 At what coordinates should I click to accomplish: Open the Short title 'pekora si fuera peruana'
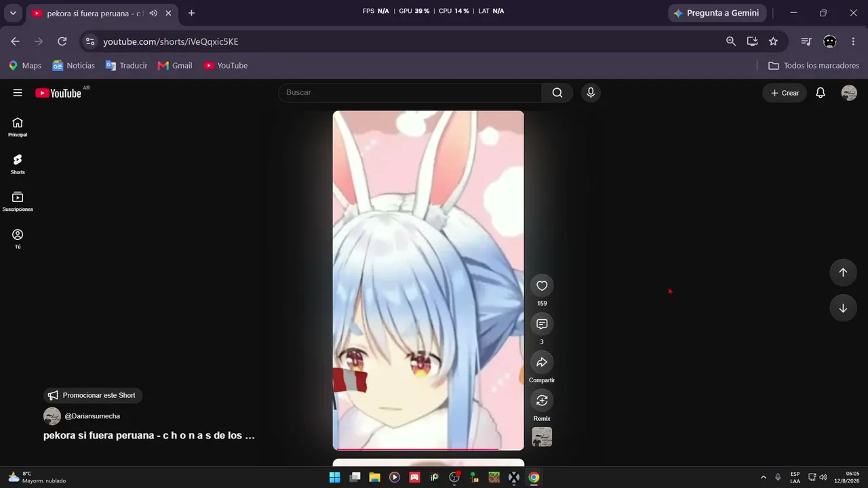click(149, 436)
